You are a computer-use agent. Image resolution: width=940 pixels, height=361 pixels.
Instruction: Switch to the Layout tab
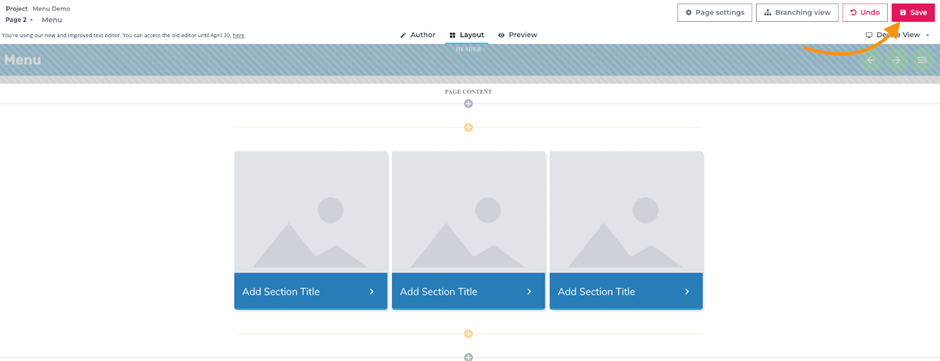coord(466,35)
